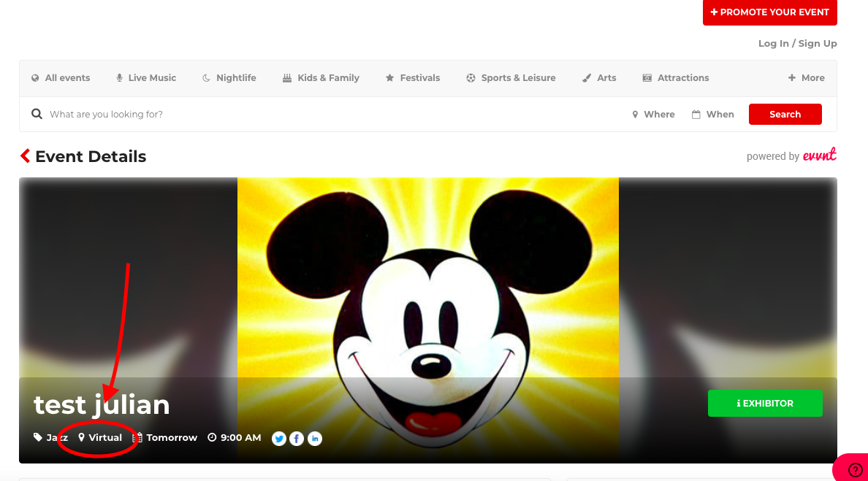This screenshot has width=868, height=481.
Task: Click the Tomorrow date label
Action: tap(172, 437)
